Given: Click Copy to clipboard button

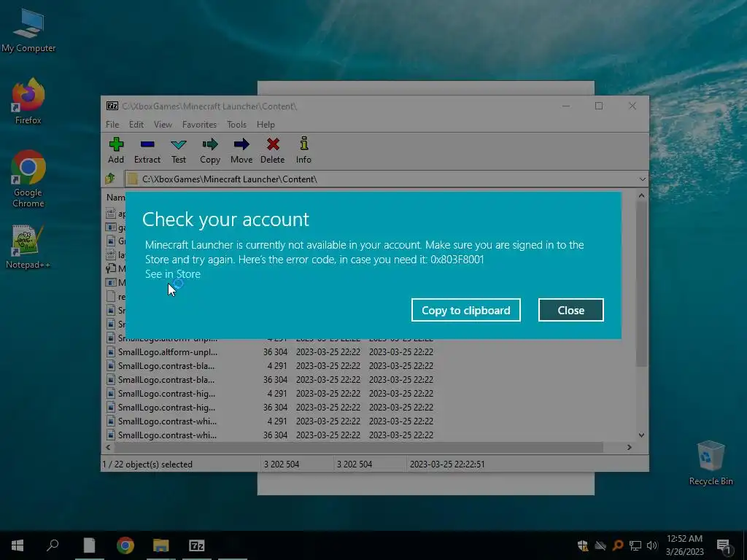Looking at the screenshot, I should pos(466,310).
